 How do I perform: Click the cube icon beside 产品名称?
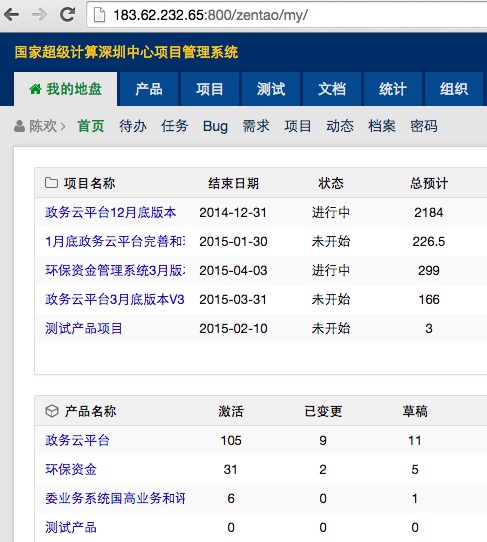coord(52,411)
